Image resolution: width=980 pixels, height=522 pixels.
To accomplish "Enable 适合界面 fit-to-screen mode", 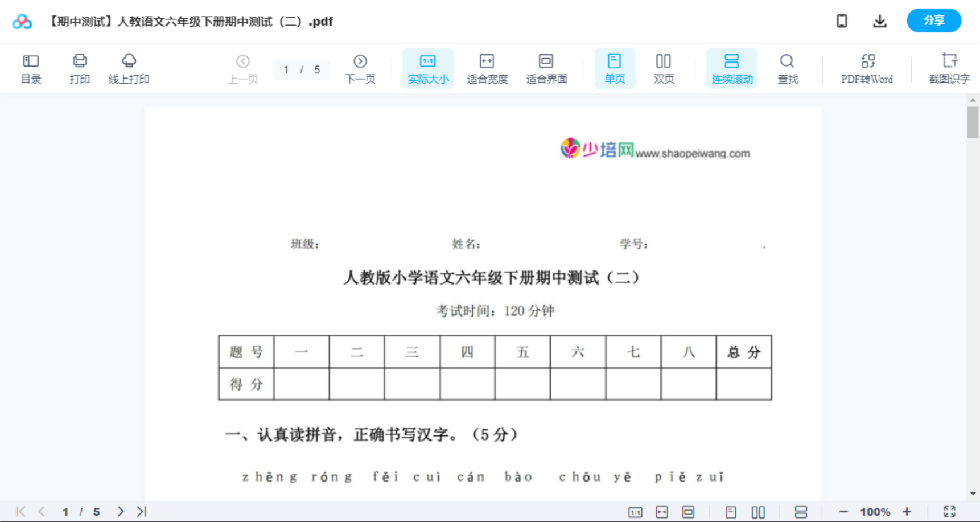I will pyautogui.click(x=546, y=68).
